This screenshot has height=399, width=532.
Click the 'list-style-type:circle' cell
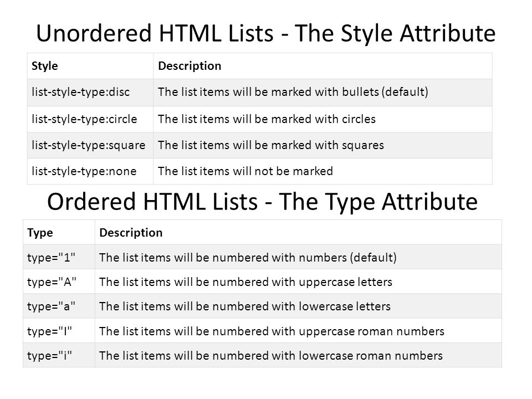(x=90, y=119)
